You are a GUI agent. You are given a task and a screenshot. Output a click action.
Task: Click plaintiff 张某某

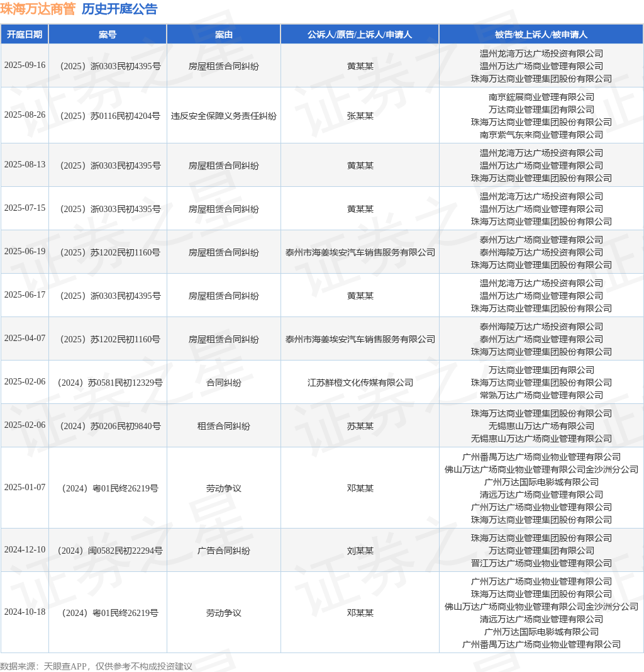click(360, 116)
